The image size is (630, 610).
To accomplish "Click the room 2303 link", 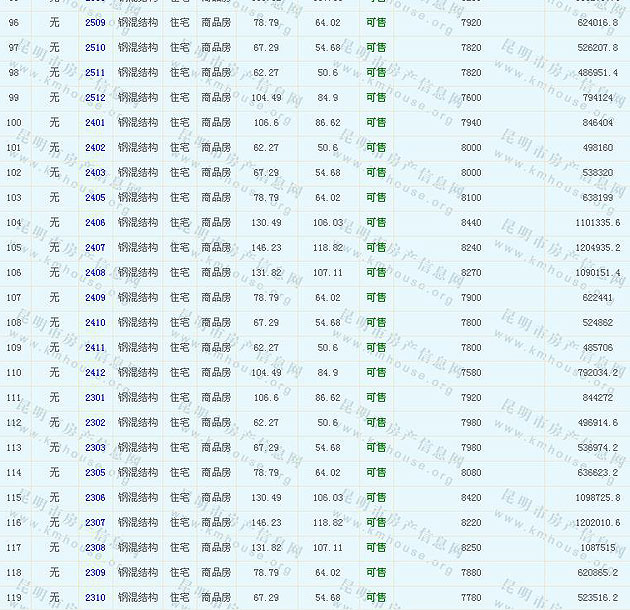I will pyautogui.click(x=95, y=447).
